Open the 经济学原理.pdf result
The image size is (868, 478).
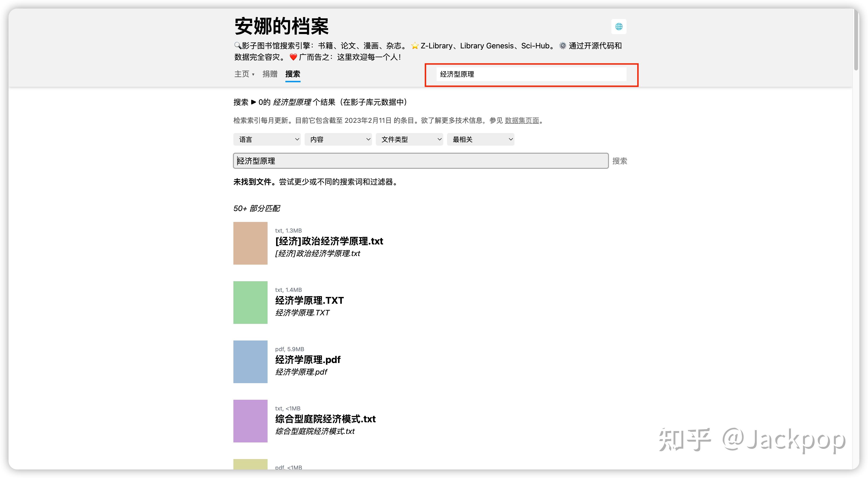pos(308,360)
